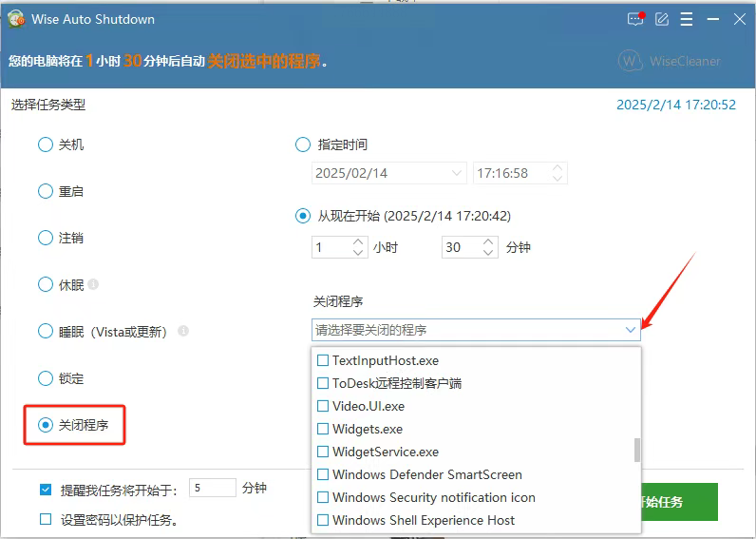Click the program list scrollbar thumb

point(637,451)
